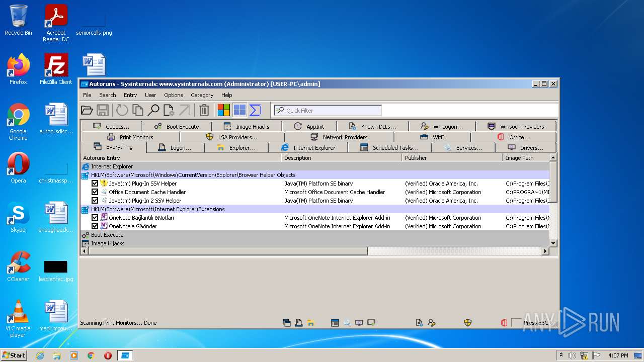This screenshot has width=644, height=362.
Task: Click Chrome icon in the taskbar
Action: 91,355
